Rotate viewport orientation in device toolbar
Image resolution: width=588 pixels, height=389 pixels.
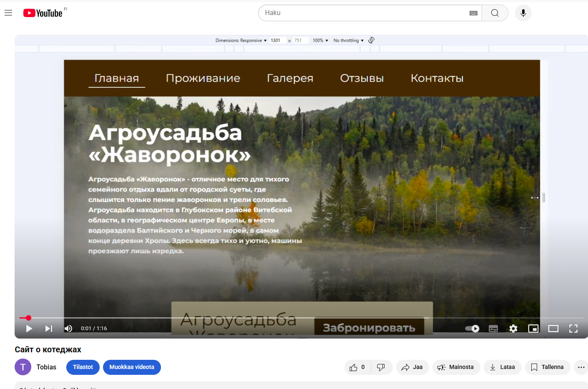pyautogui.click(x=371, y=40)
